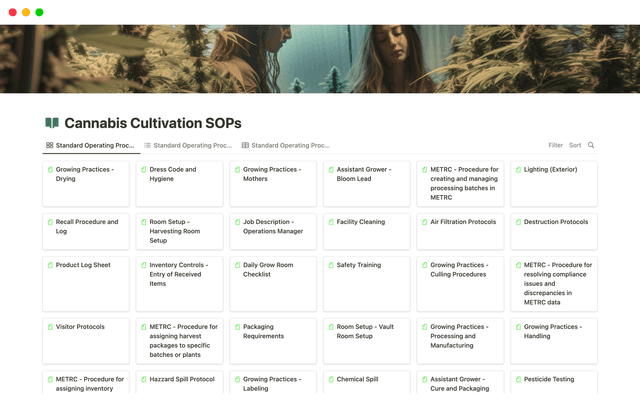The height and width of the screenshot is (400, 640).
Task: Open the Sort options
Action: (575, 145)
